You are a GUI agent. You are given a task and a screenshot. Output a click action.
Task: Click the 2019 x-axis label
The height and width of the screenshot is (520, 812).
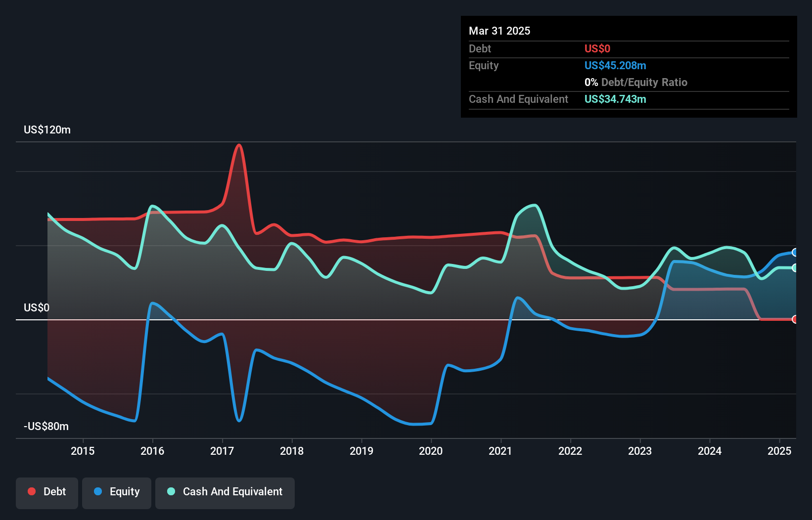(361, 451)
